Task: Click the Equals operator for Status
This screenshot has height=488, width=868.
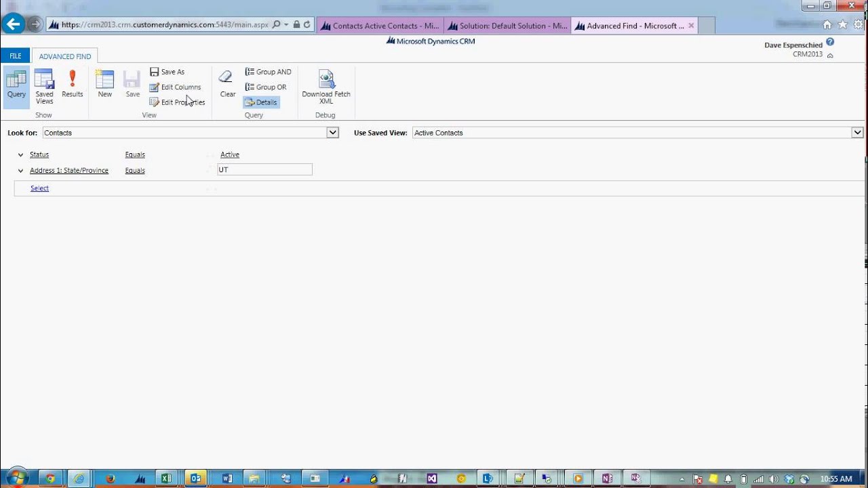Action: pyautogui.click(x=135, y=155)
